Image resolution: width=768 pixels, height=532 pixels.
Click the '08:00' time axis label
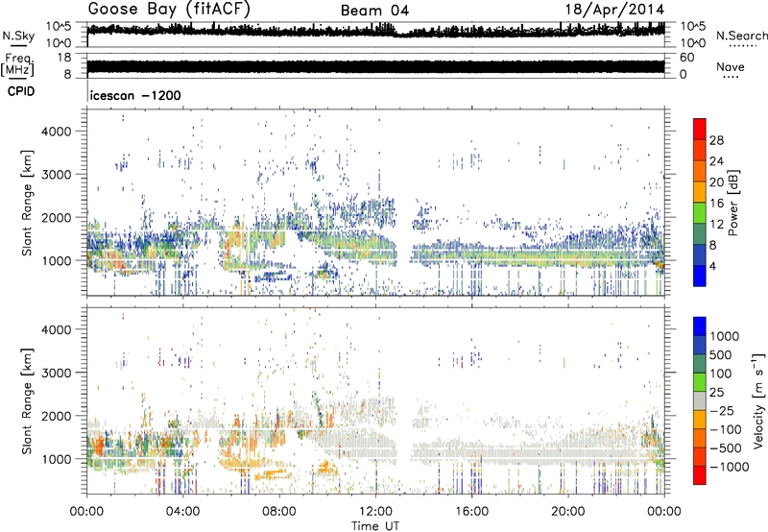279,512
